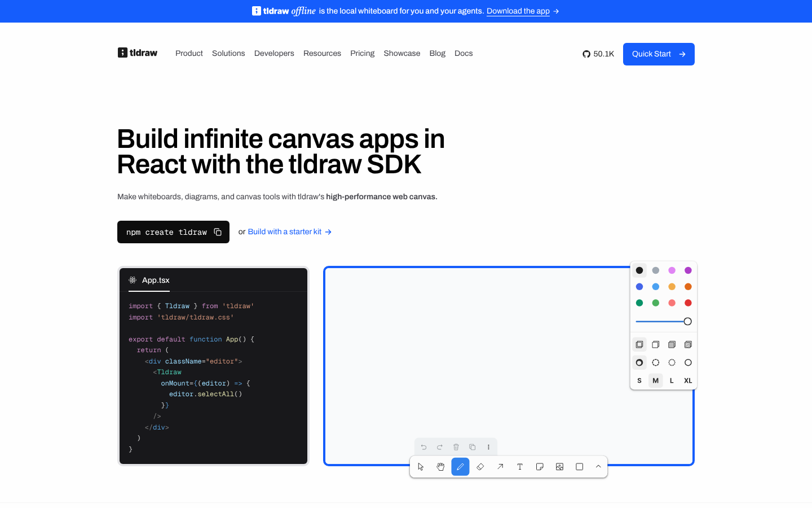Set stroke size to XL

[x=688, y=380]
